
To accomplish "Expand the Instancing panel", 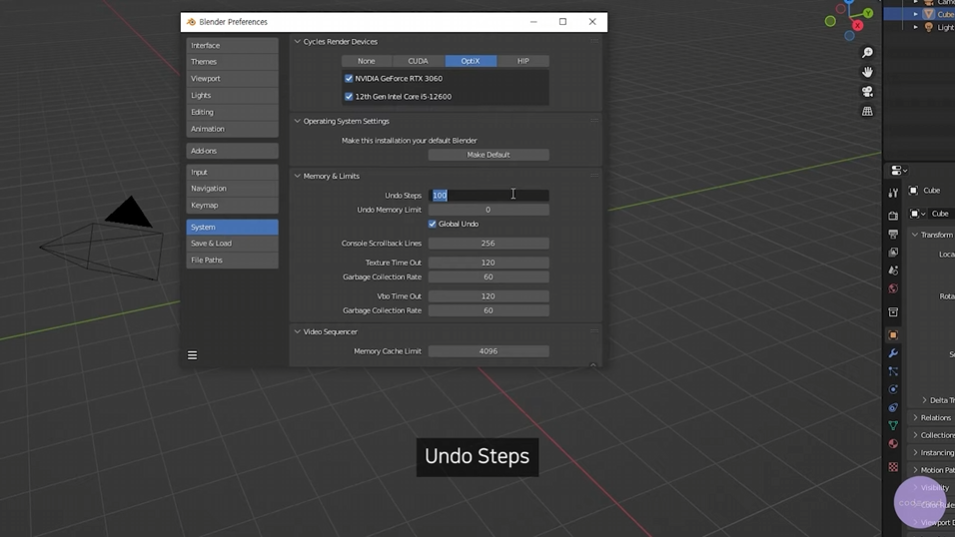I will (915, 452).
